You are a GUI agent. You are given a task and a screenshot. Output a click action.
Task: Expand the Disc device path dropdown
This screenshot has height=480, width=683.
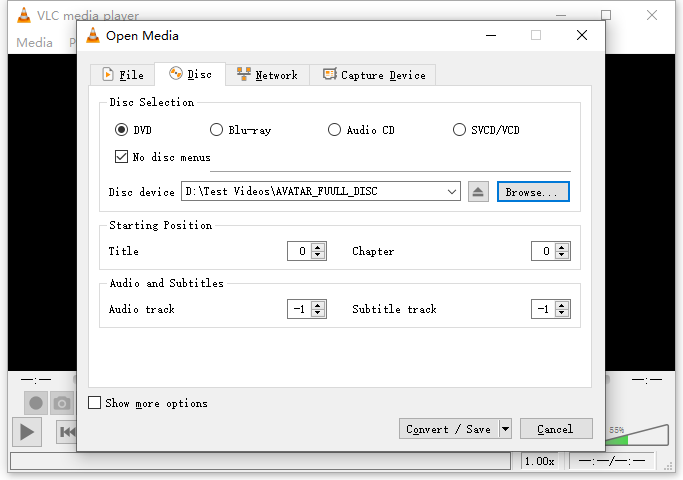452,192
